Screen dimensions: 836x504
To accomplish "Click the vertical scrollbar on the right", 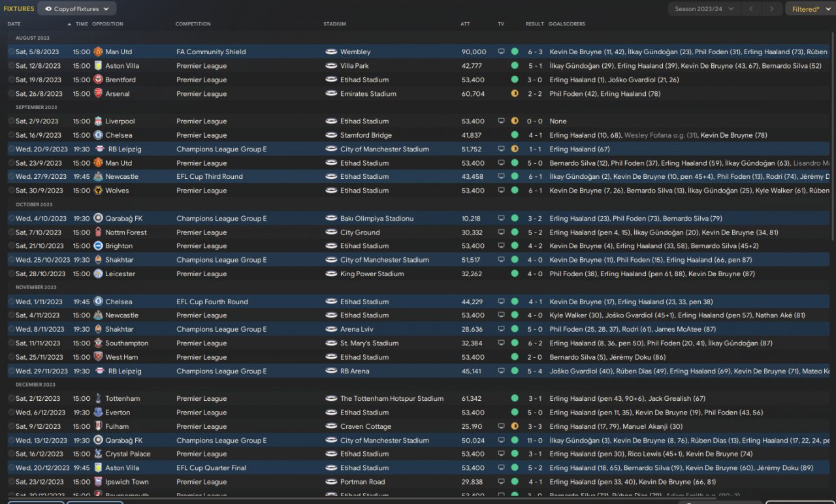I will click(833, 131).
